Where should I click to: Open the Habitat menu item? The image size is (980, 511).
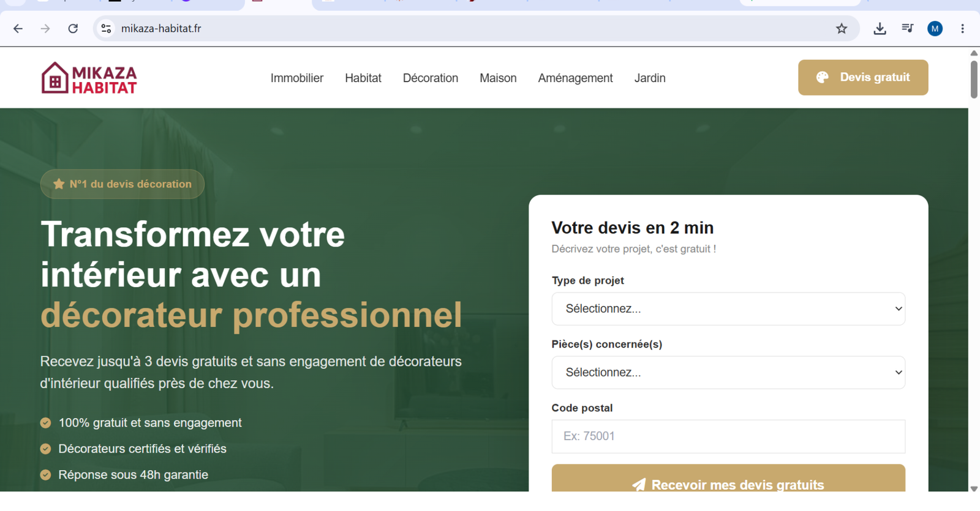click(363, 78)
